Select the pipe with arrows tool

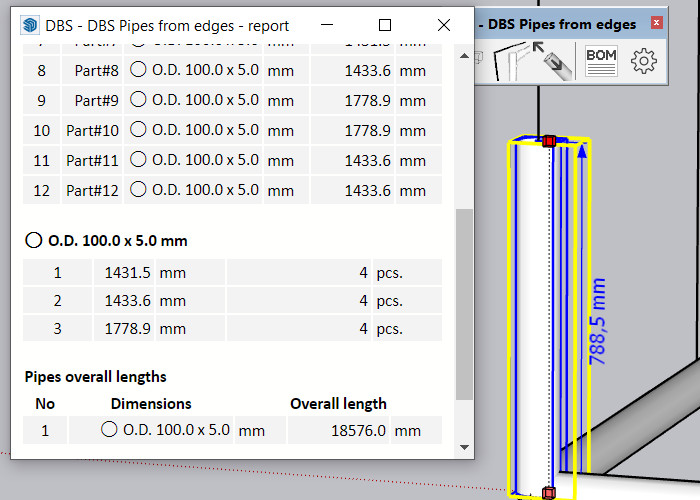coord(550,61)
